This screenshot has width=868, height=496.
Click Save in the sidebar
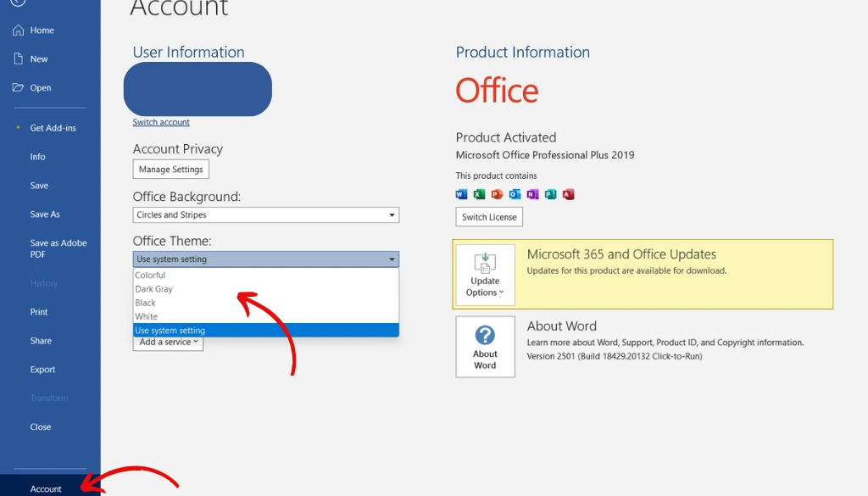click(x=39, y=186)
